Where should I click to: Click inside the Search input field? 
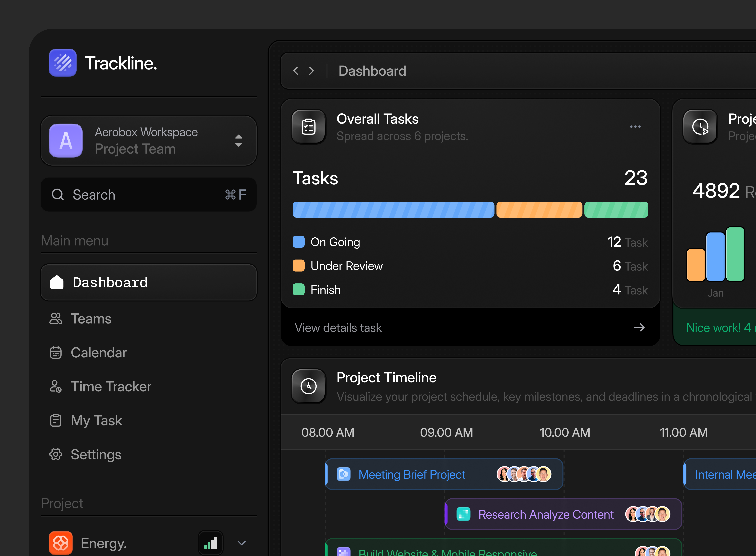click(x=135, y=195)
